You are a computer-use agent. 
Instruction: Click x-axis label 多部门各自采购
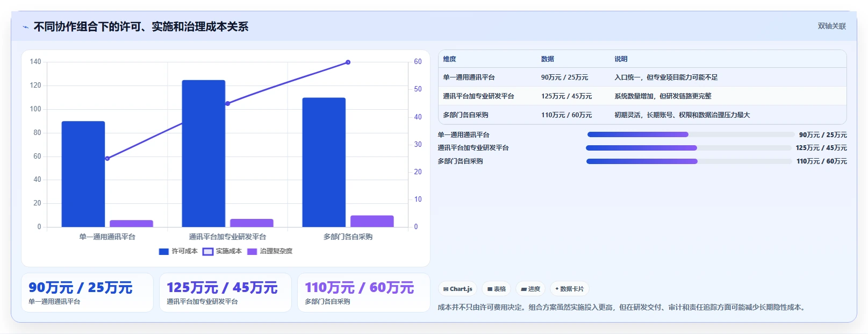(348, 237)
